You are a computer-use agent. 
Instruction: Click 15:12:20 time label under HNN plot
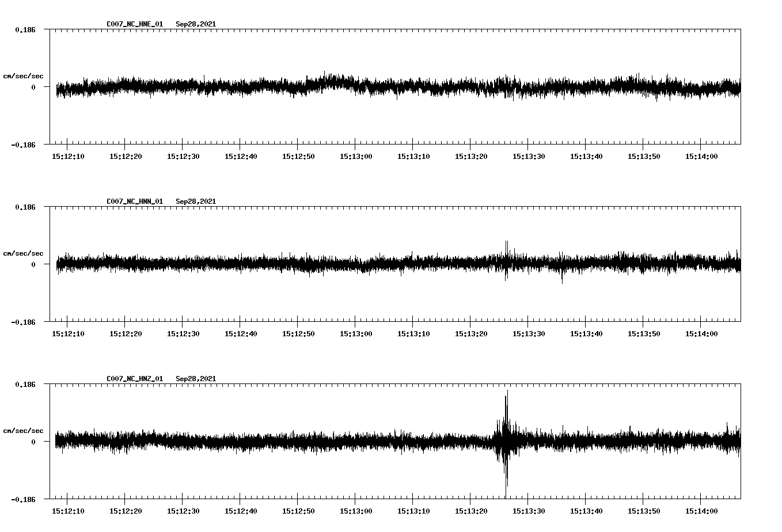click(x=126, y=334)
